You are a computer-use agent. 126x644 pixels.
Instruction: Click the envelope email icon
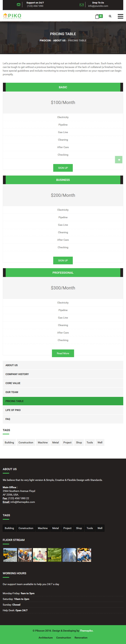point(82,5)
